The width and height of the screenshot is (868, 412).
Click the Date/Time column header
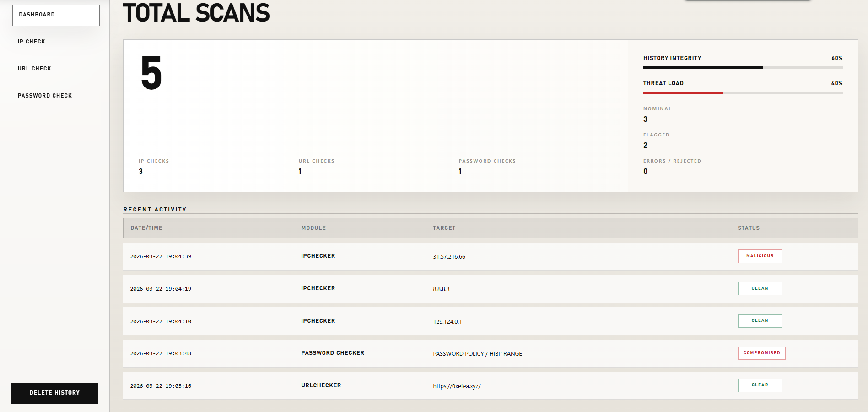(146, 228)
